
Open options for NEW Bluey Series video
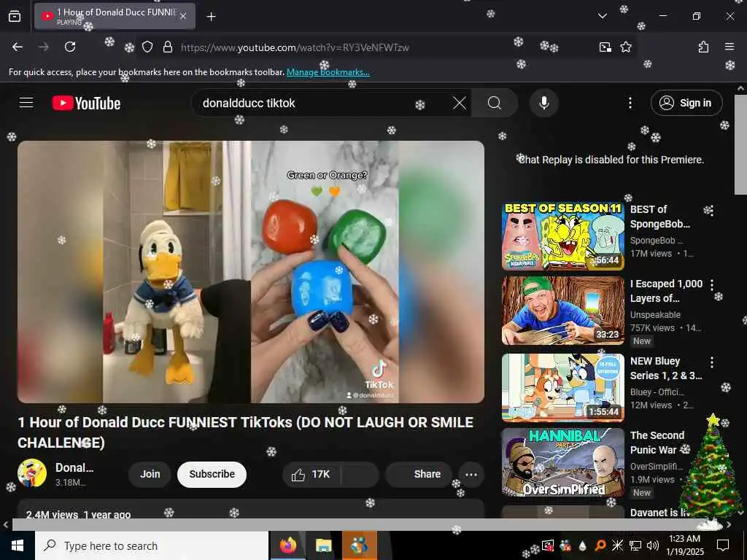tap(712, 362)
